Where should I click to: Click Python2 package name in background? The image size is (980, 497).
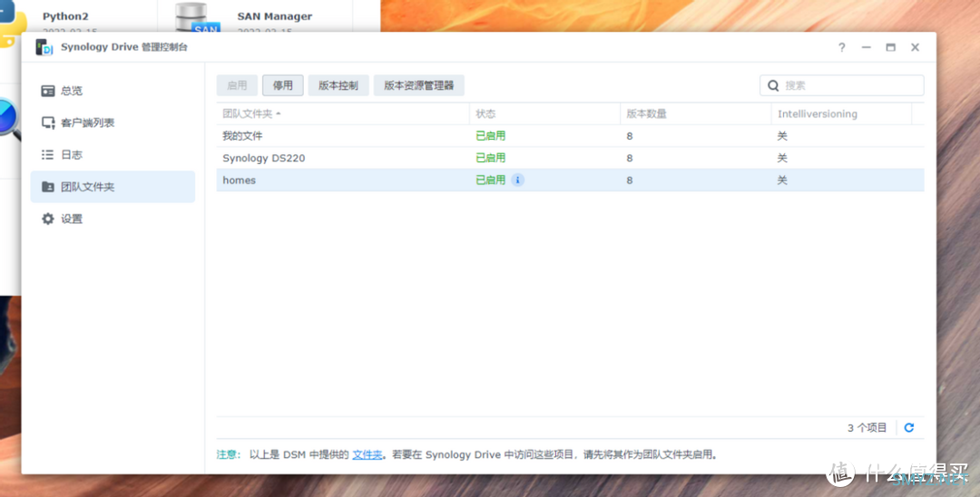[65, 16]
